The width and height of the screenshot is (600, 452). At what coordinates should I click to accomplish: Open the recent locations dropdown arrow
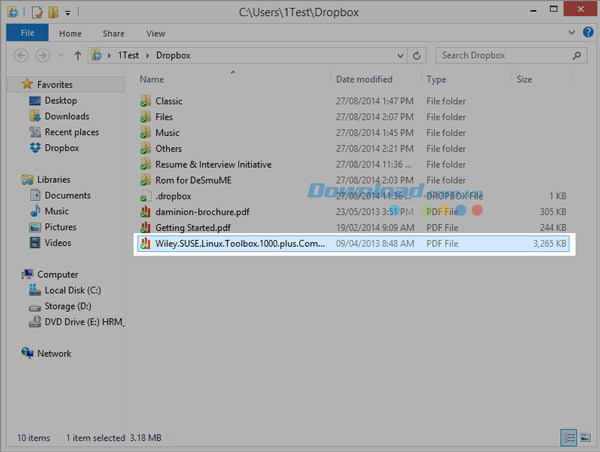[x=60, y=56]
